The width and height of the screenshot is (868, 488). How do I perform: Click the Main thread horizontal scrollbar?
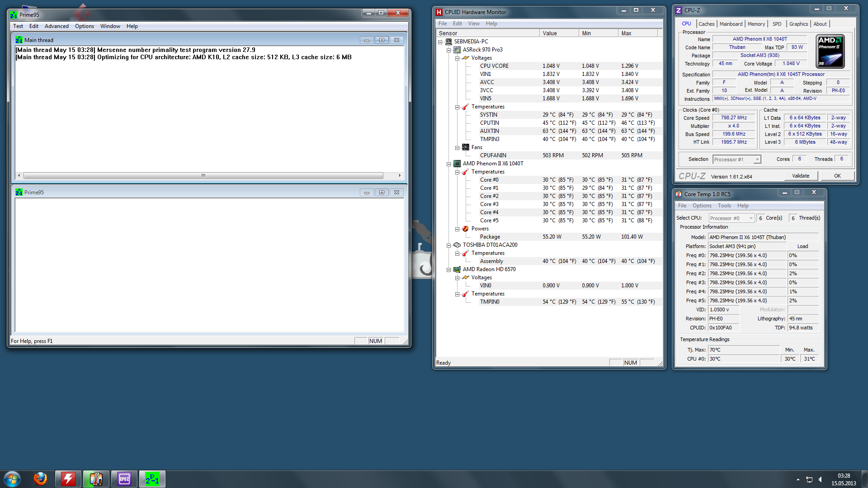pos(203,175)
